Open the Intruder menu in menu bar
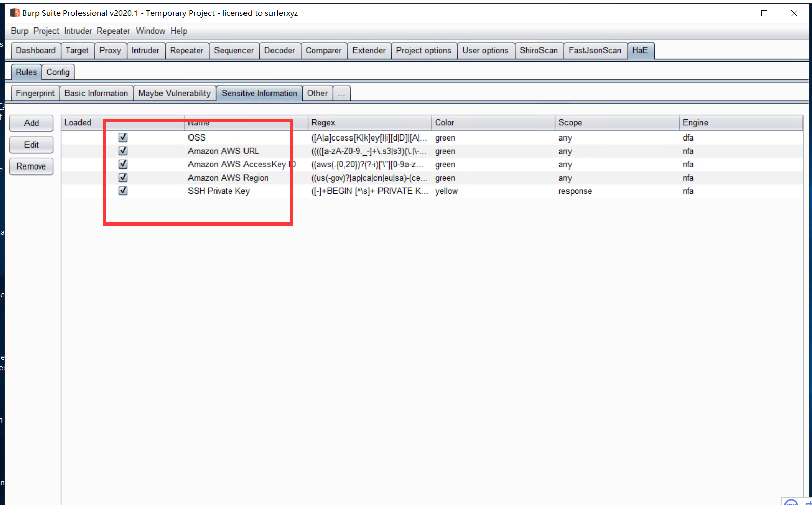The width and height of the screenshot is (812, 505). point(78,31)
